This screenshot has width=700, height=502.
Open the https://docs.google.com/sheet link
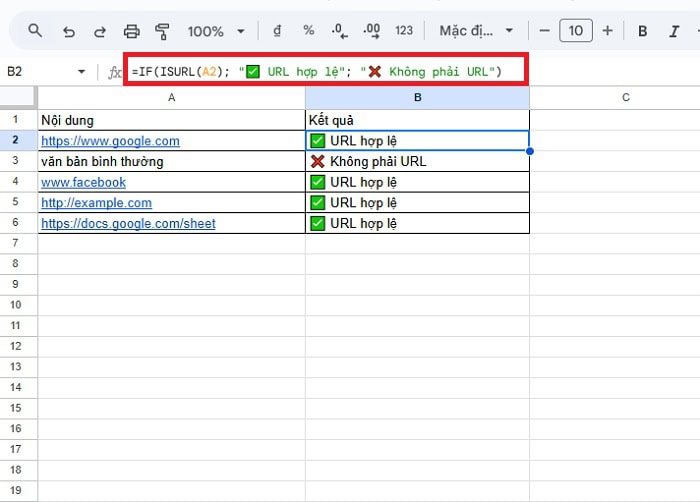[127, 223]
